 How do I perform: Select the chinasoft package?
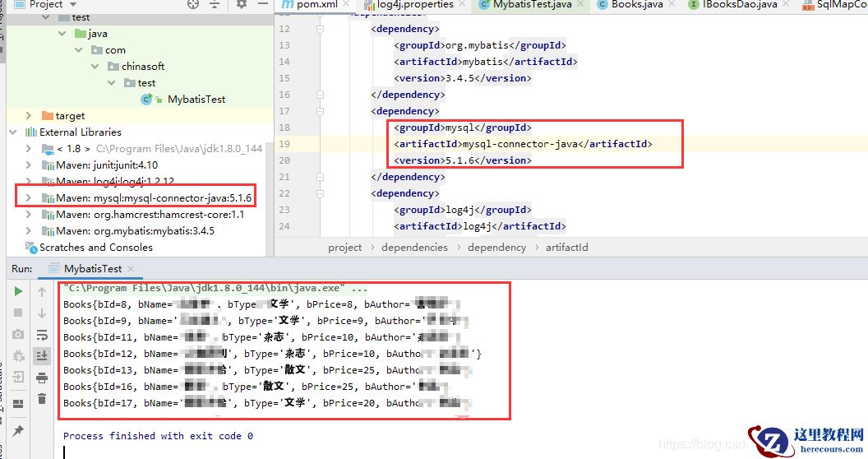143,67
